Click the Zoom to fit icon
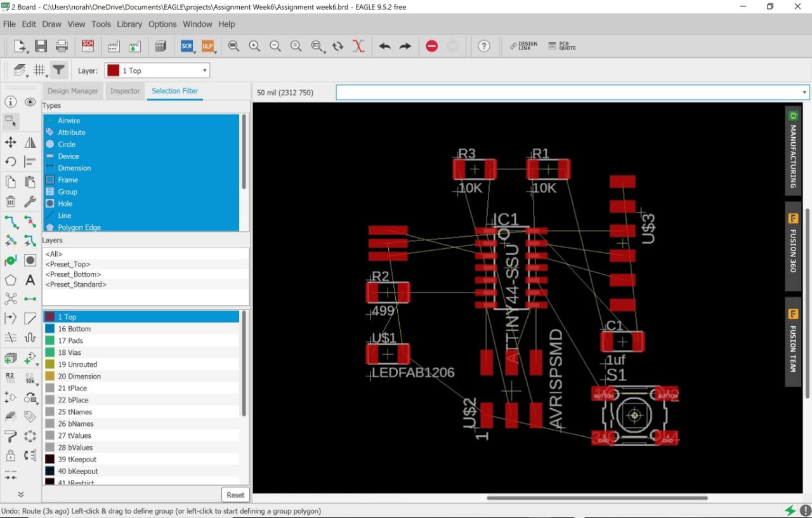 click(233, 46)
